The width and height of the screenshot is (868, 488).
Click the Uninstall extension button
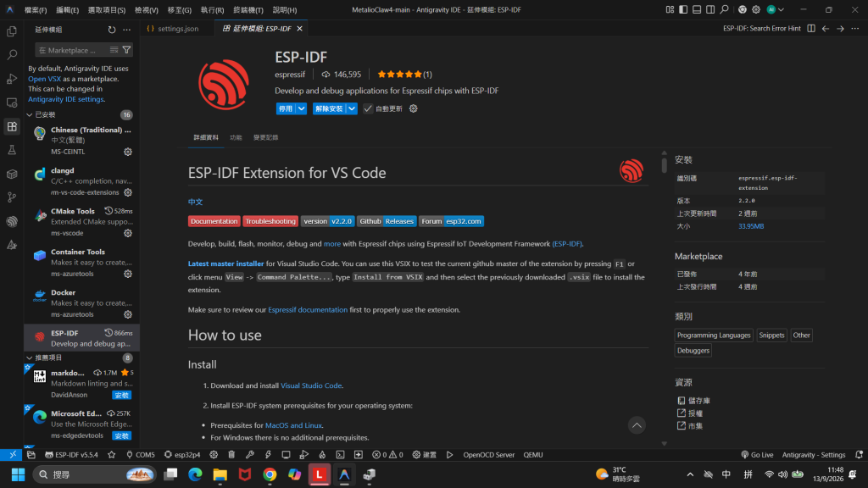point(330,108)
